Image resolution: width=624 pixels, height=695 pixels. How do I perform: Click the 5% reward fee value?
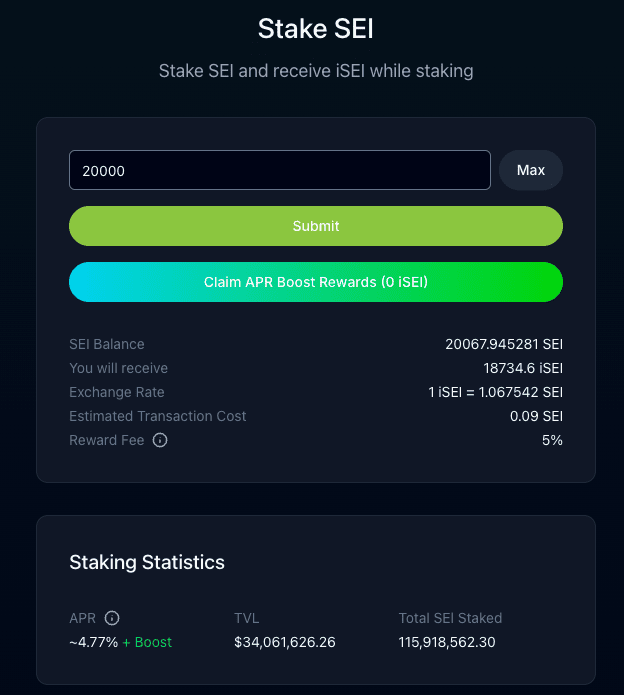[x=551, y=440]
